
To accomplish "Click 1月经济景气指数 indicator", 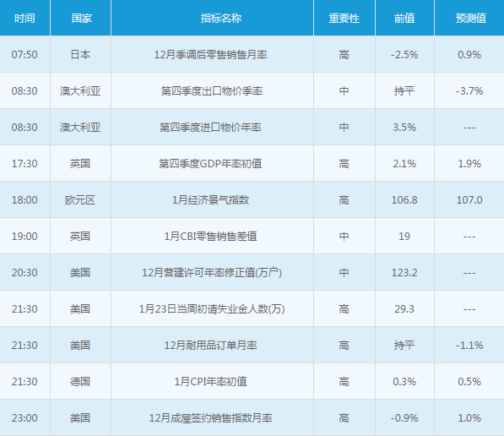I will click(x=210, y=199).
